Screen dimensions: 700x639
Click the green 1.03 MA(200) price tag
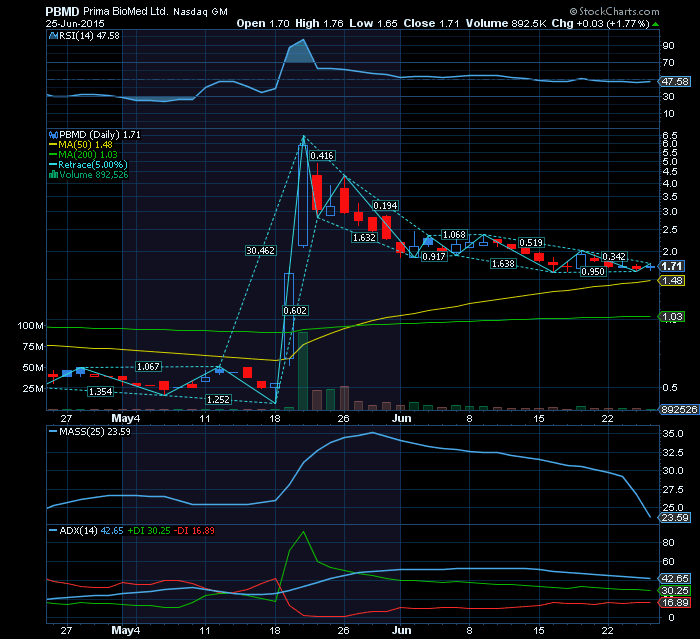pos(672,317)
